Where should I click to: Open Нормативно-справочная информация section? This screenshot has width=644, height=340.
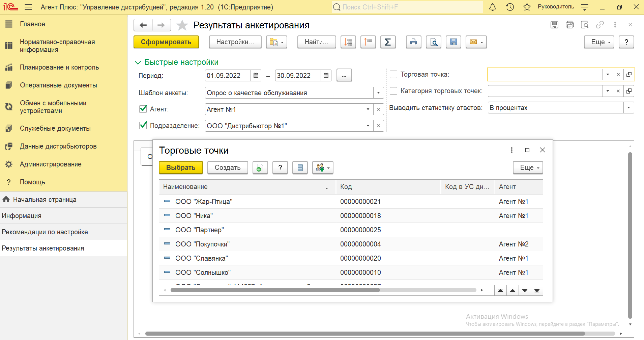click(57, 46)
